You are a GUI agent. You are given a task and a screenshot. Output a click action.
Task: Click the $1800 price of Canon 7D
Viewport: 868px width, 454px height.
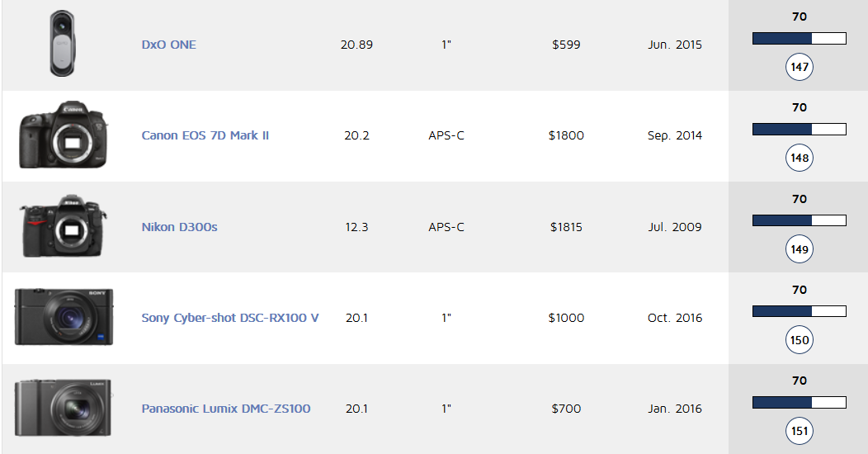pyautogui.click(x=566, y=135)
